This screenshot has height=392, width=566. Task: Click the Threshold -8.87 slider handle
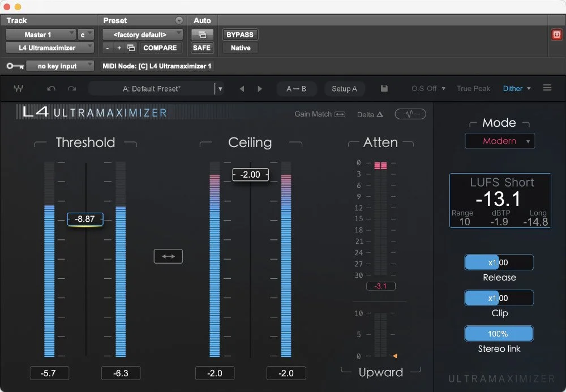(85, 219)
